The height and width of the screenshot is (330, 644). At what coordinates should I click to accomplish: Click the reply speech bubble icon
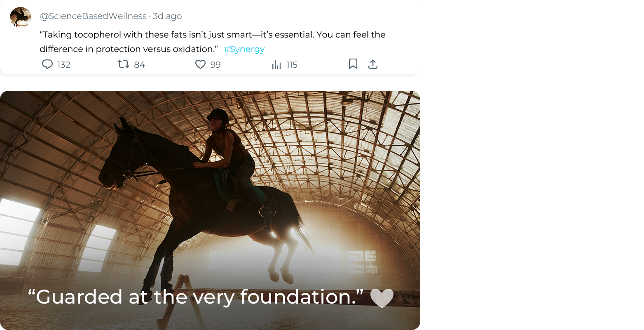click(47, 64)
